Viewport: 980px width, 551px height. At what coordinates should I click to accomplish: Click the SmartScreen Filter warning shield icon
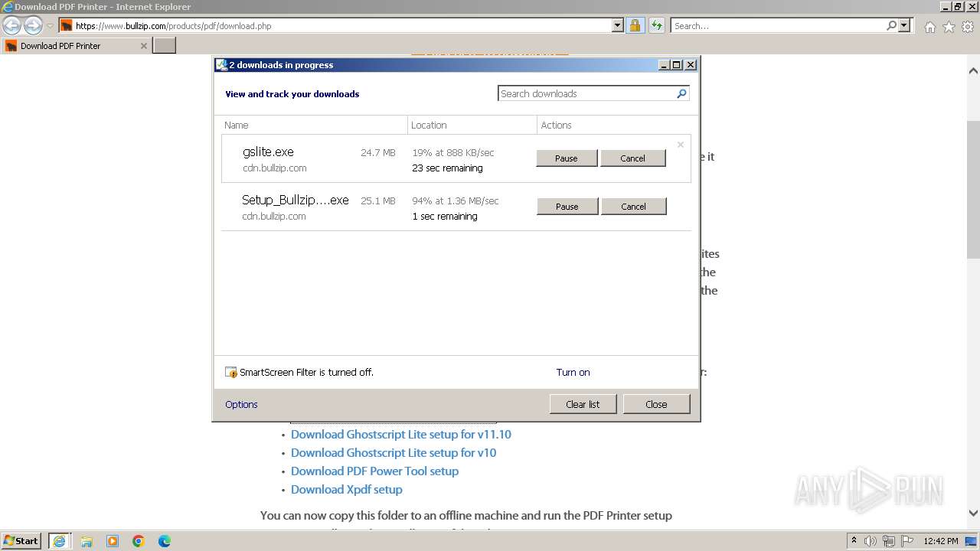[231, 373]
